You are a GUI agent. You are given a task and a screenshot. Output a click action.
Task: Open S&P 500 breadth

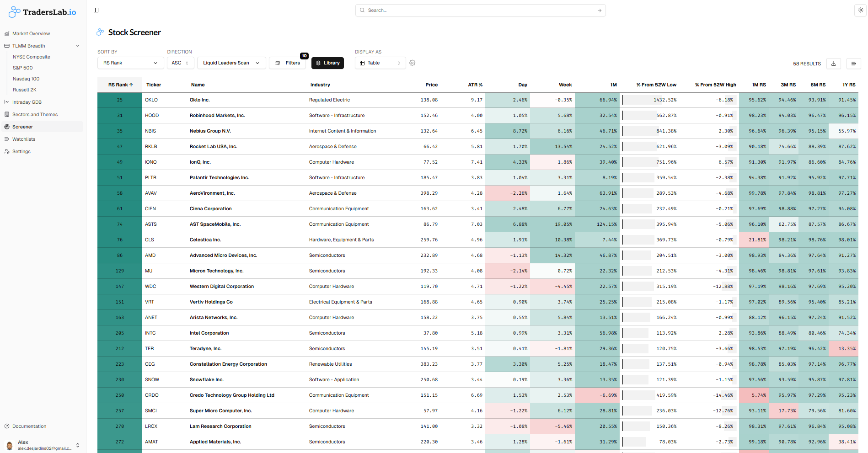click(x=23, y=68)
